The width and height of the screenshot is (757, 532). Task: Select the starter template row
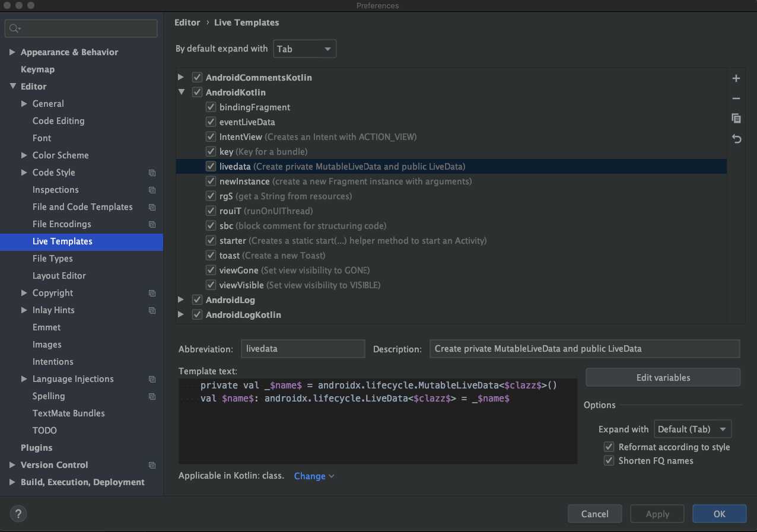(x=451, y=241)
